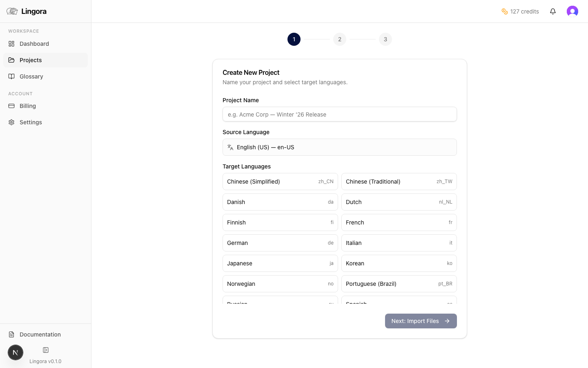This screenshot has width=588, height=368.
Task: Open the Documentation link
Action: point(40,334)
